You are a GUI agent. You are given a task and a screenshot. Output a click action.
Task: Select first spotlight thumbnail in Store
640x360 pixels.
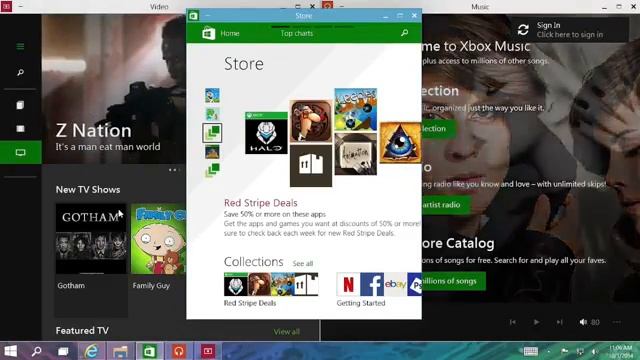[212, 96]
